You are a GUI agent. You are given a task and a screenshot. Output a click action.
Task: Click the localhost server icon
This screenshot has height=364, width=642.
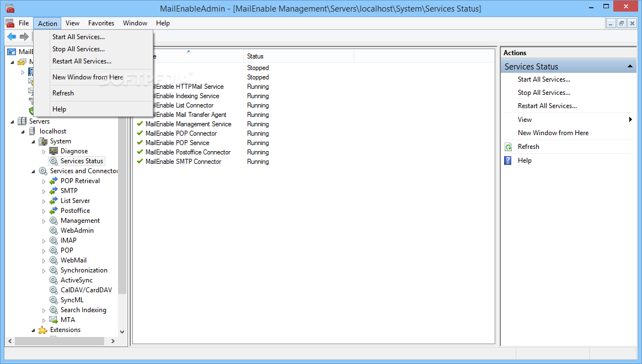32,131
